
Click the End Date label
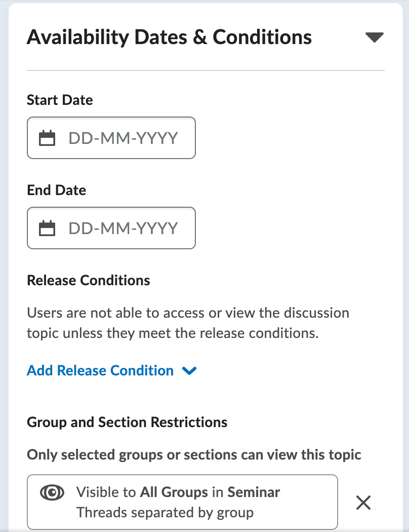(x=56, y=190)
